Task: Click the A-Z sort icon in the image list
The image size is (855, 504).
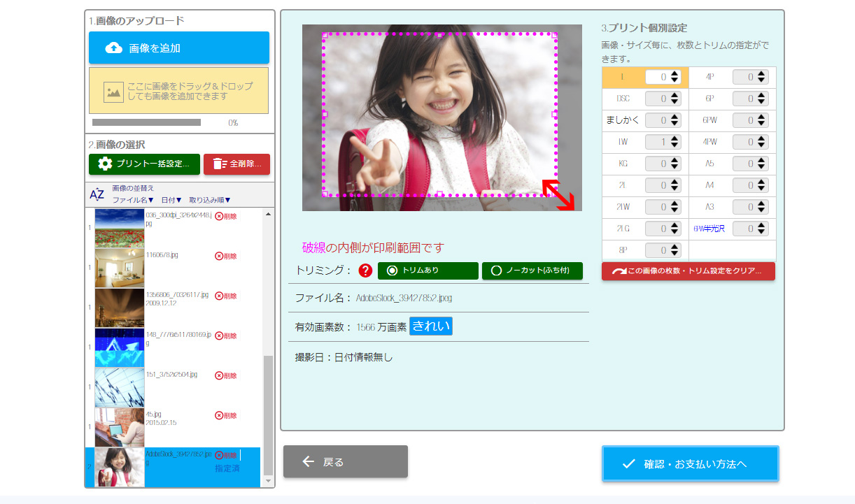Action: (x=97, y=194)
